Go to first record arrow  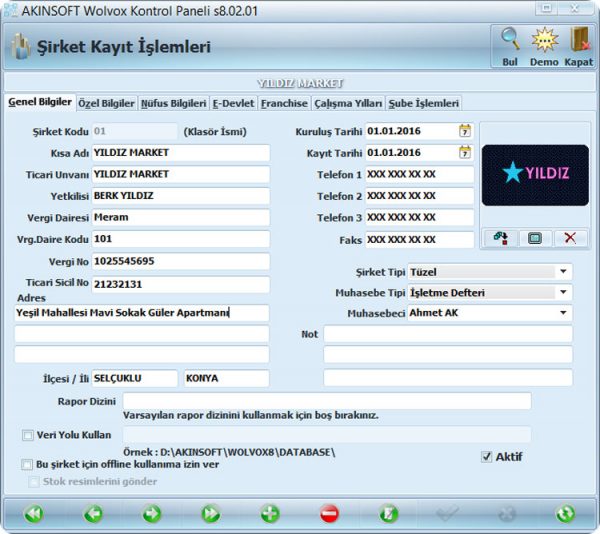coord(34,513)
